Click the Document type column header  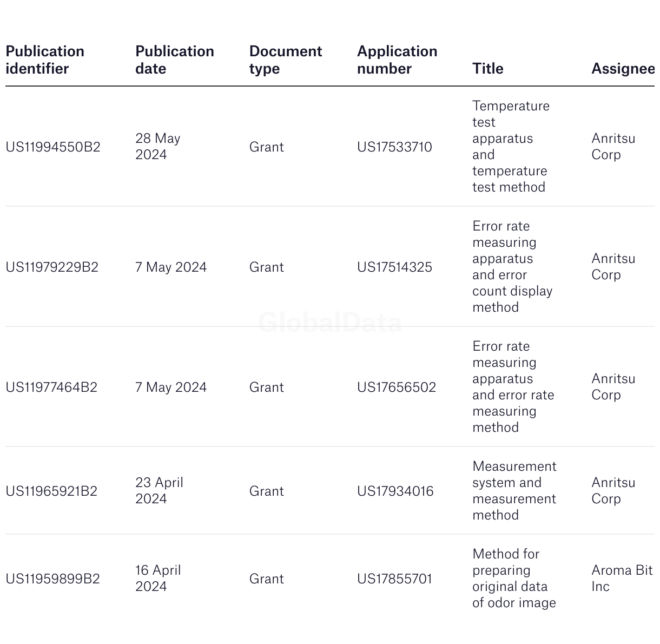tap(286, 60)
